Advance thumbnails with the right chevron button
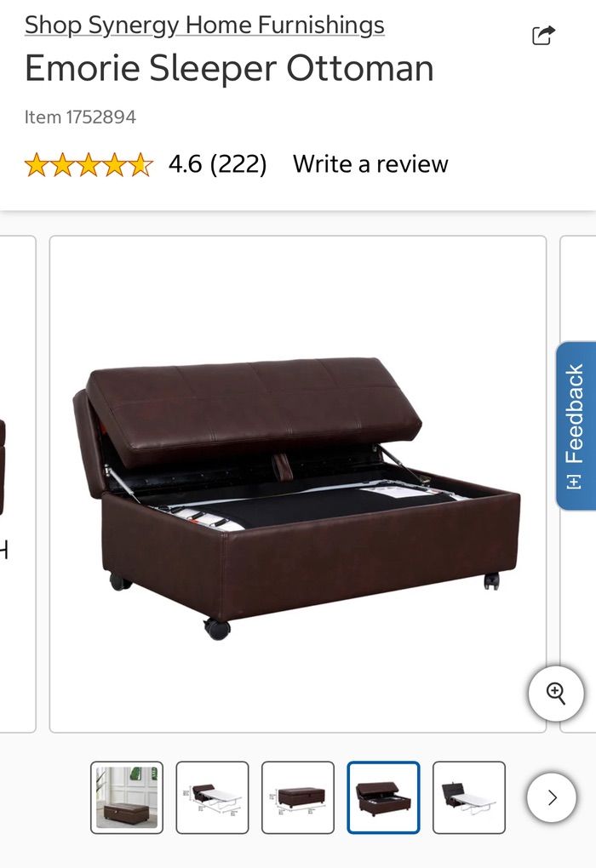The width and height of the screenshot is (596, 868). point(552,797)
